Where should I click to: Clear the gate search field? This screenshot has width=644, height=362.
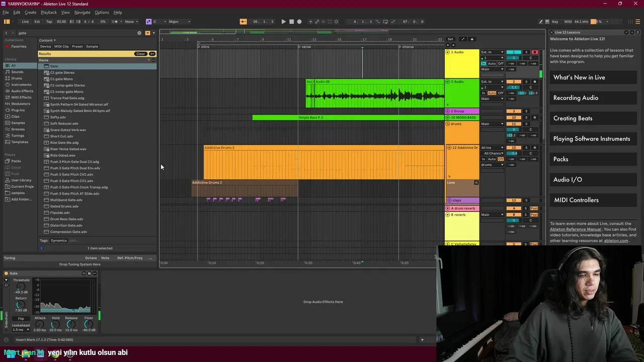pyautogui.click(x=139, y=33)
